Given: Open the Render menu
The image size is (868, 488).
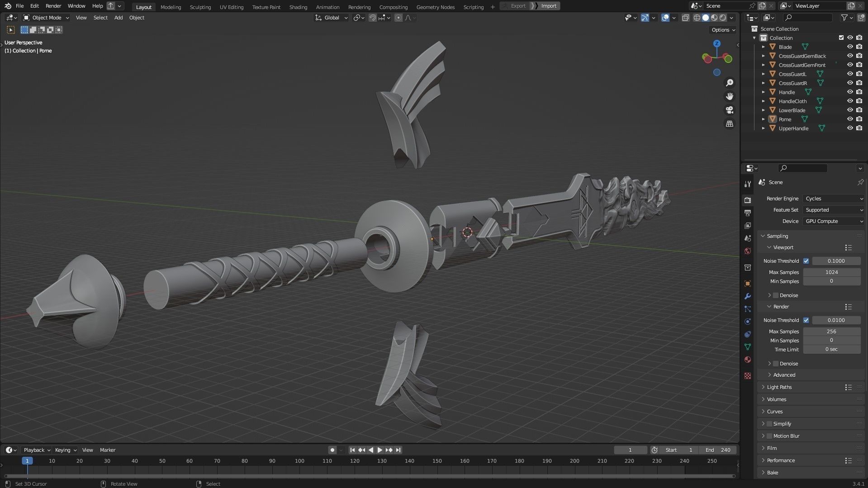Looking at the screenshot, I should (53, 6).
